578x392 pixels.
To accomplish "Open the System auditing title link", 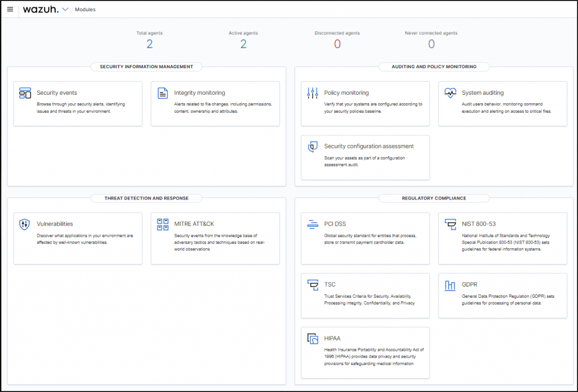I will pyautogui.click(x=483, y=93).
